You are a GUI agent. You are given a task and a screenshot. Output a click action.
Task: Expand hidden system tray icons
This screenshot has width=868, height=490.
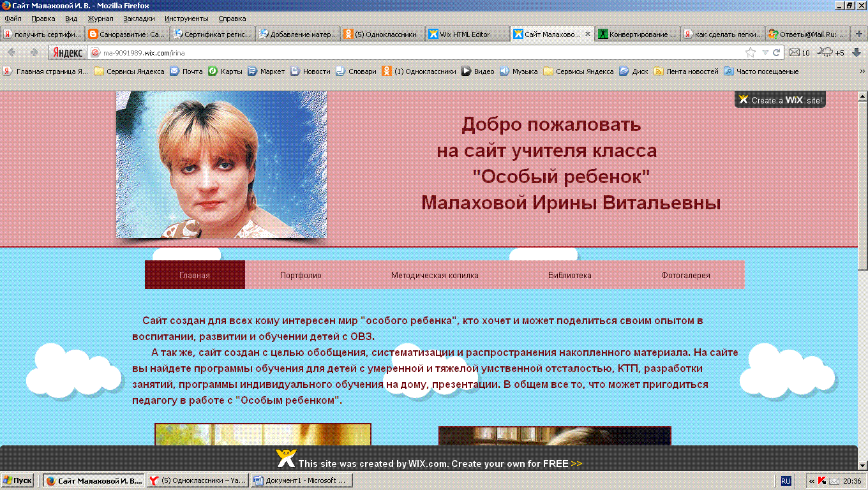pyautogui.click(x=811, y=481)
